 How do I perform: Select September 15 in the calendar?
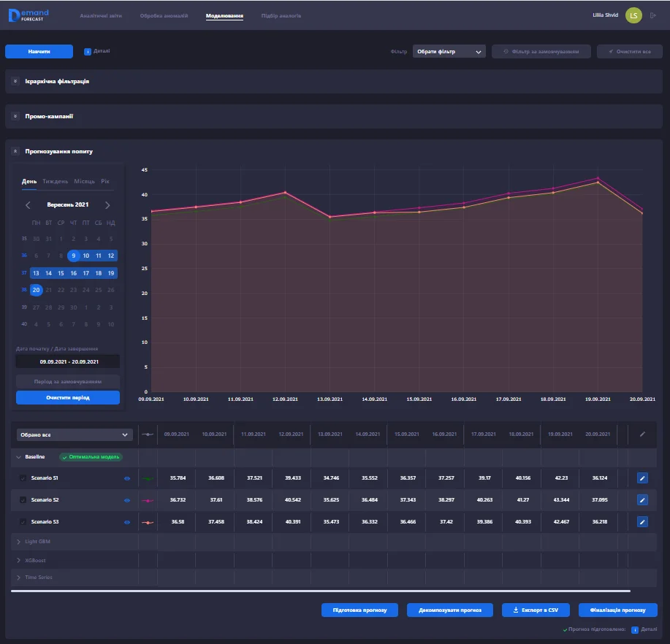point(61,273)
